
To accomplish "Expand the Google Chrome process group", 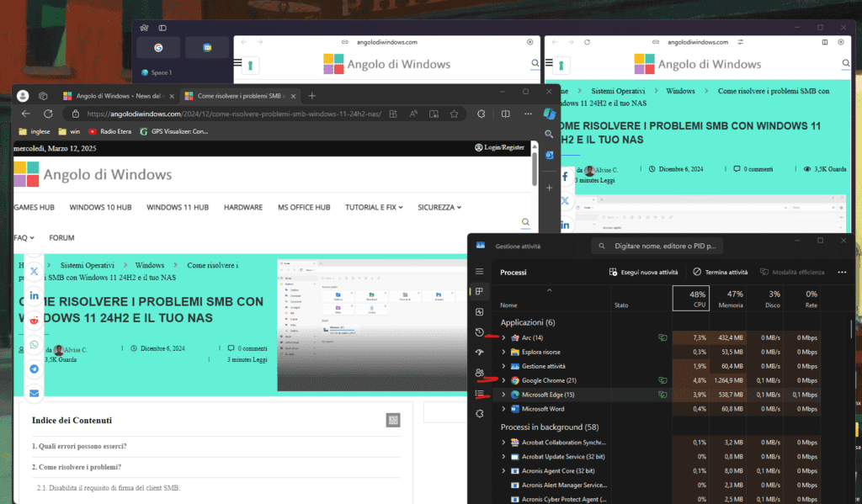I will tap(504, 380).
